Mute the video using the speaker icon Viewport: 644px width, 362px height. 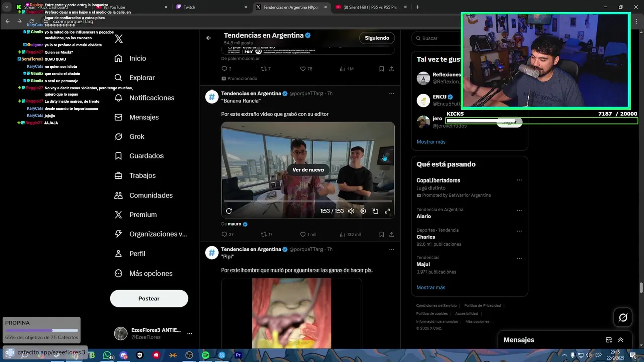(x=351, y=211)
